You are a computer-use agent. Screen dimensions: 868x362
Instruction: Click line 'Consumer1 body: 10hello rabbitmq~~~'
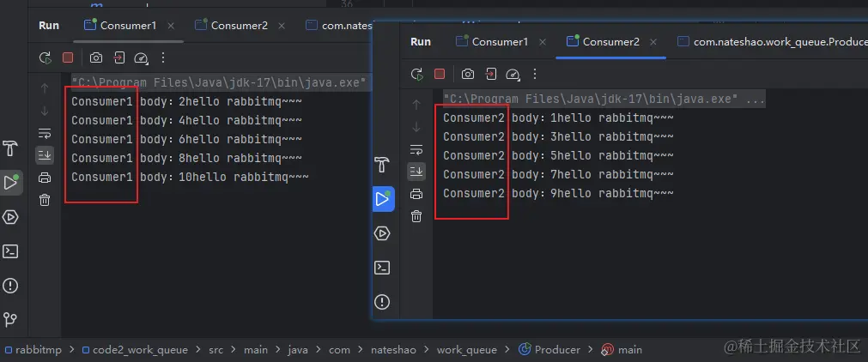pyautogui.click(x=190, y=177)
